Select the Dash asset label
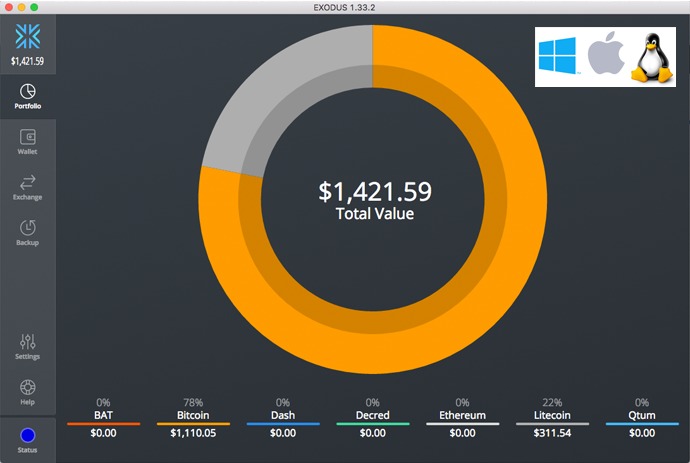Viewport: 690px width, 463px height. coord(283,415)
